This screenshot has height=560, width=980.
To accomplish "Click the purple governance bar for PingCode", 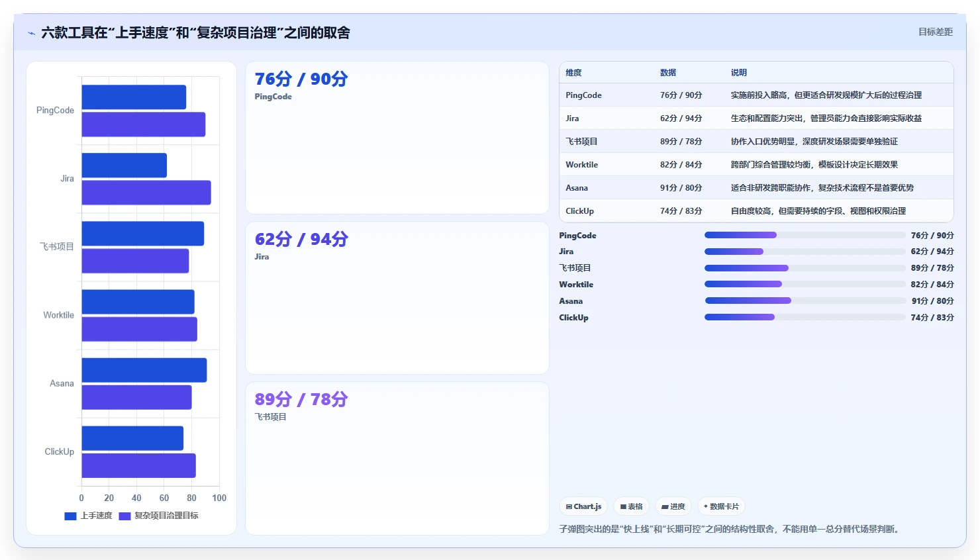I will 144,124.
